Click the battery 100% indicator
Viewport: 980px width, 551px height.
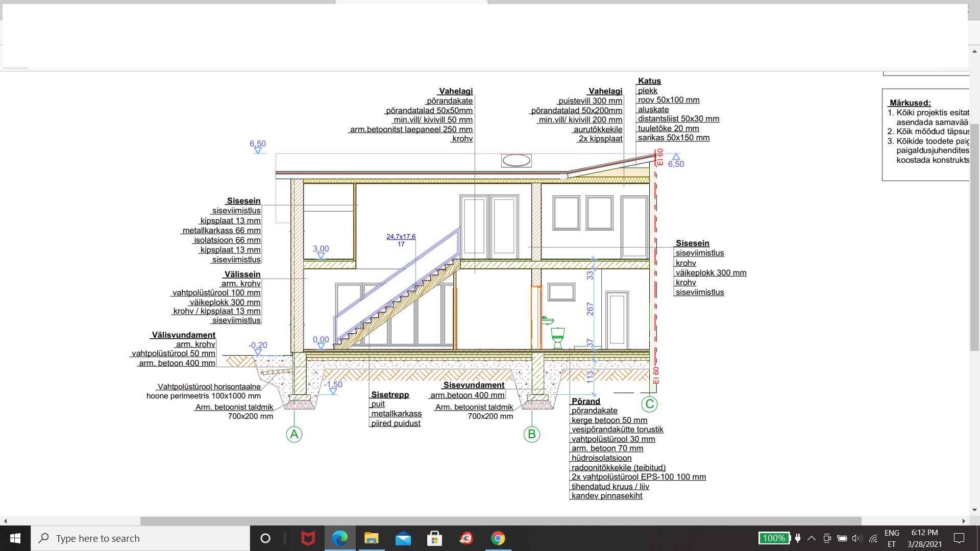tap(774, 538)
